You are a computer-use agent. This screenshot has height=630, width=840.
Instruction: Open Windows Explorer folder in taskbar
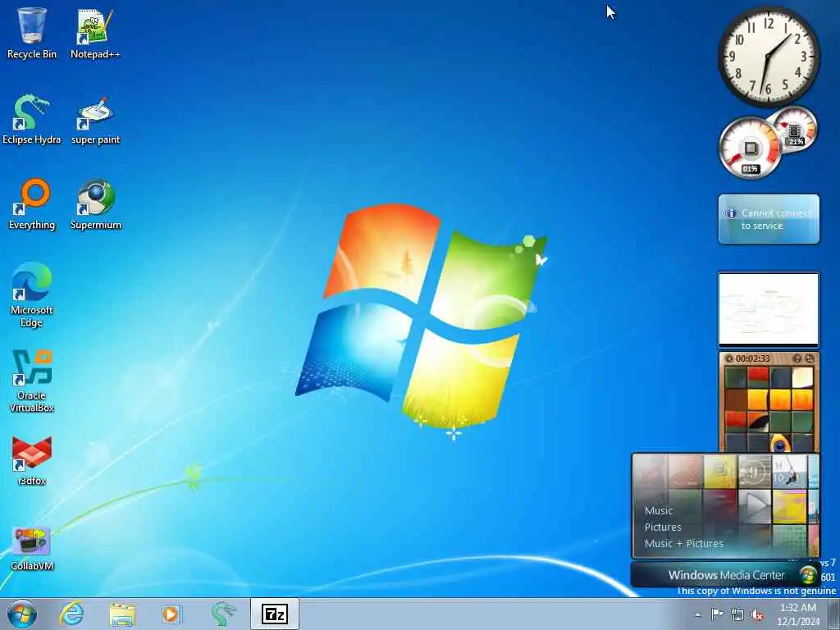[x=122, y=614]
